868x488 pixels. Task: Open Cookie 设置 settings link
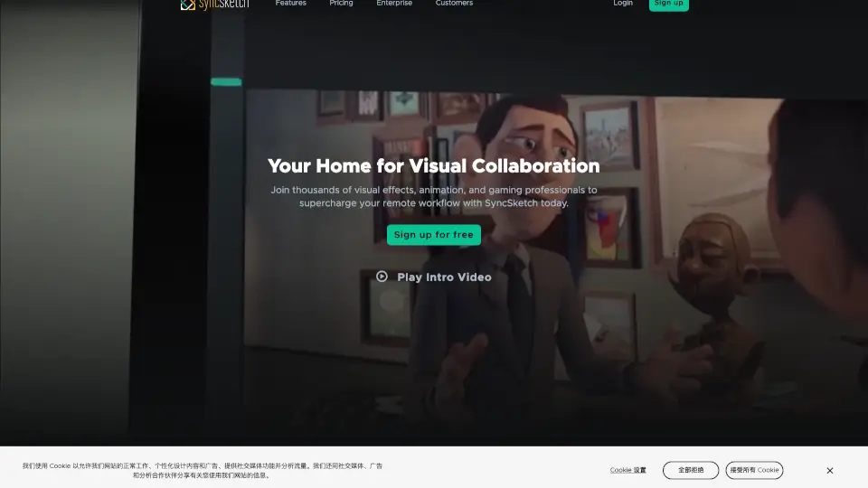[627, 470]
